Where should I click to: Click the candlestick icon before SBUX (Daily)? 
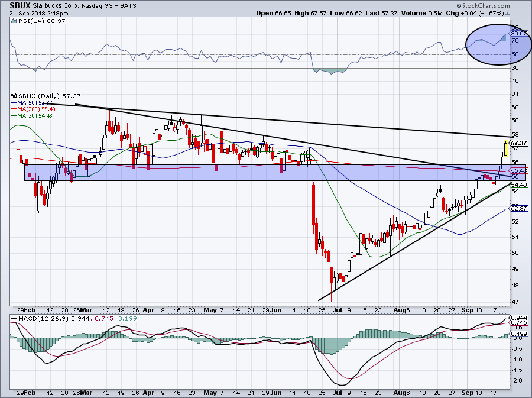point(14,96)
